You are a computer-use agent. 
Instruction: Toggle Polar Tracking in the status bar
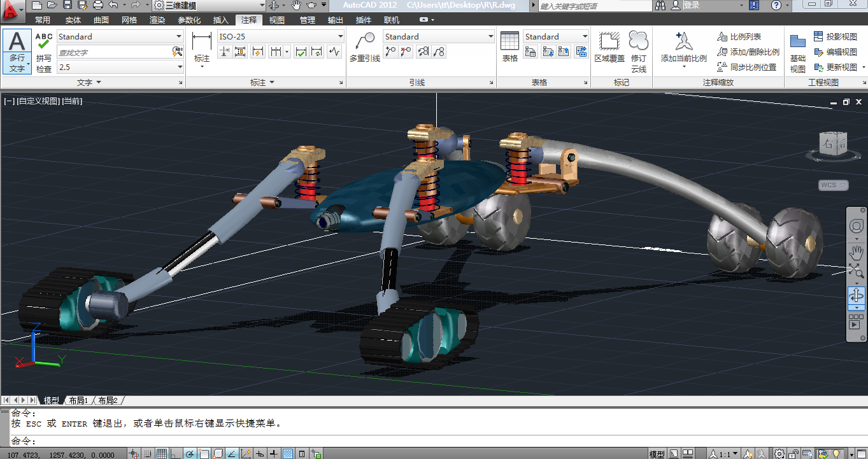coord(190,453)
